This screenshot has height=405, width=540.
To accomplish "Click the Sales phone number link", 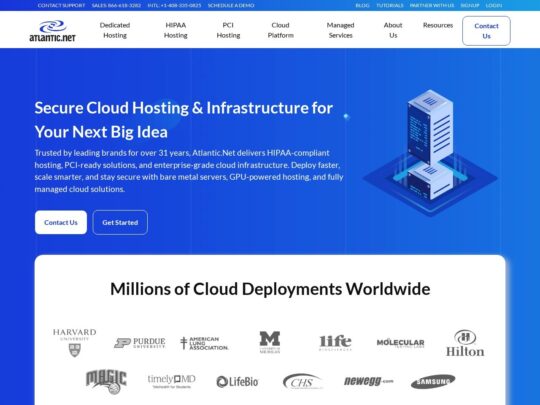I will (116, 6).
